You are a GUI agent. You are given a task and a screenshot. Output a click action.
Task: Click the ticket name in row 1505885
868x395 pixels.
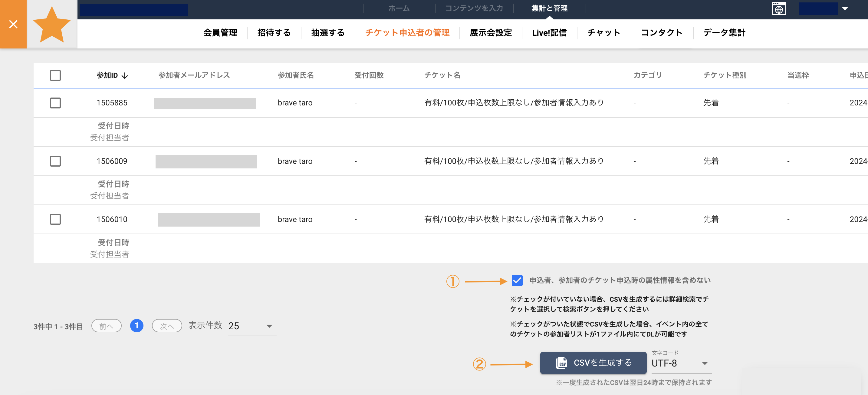pos(514,103)
